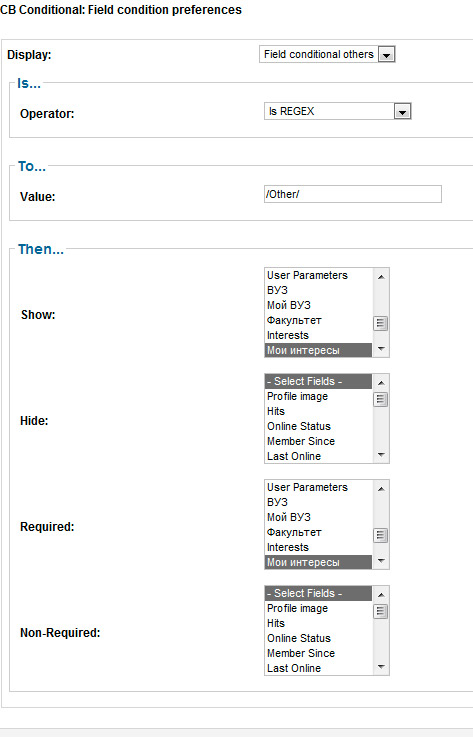Image resolution: width=473 pixels, height=737 pixels.
Task: Select 'User Parameters' in the Show list
Action: click(319, 275)
